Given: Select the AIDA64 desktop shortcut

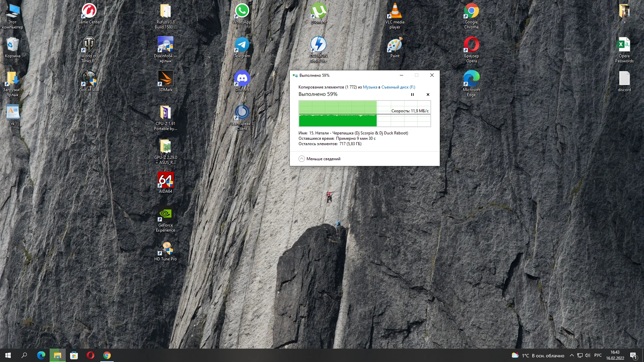Looking at the screenshot, I should (165, 182).
